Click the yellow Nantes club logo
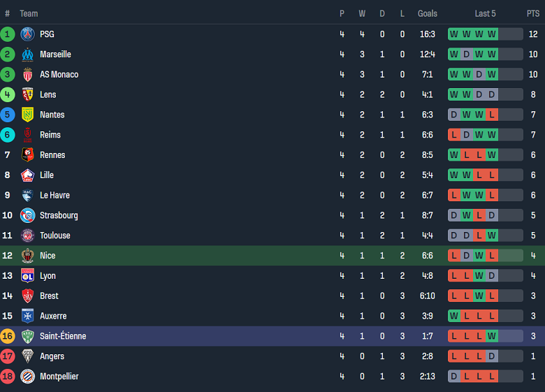 [27, 115]
